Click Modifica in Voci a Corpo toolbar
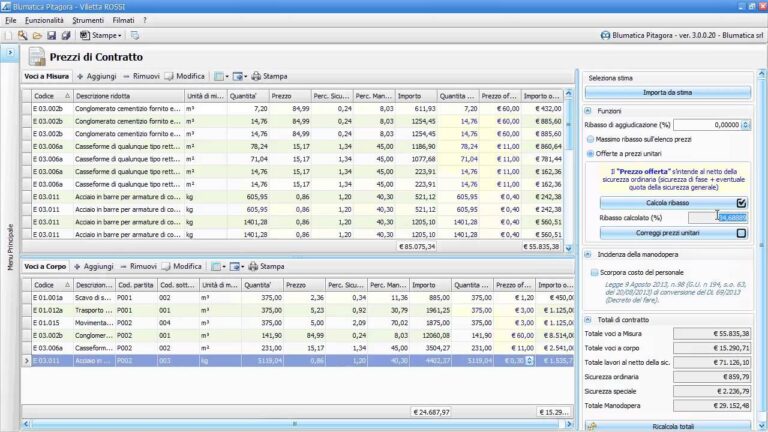The width and height of the screenshot is (768, 432). [x=182, y=266]
